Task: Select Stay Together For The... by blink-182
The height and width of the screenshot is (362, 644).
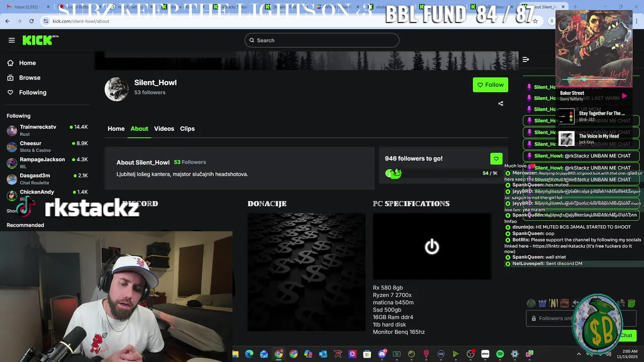Action: (x=594, y=116)
